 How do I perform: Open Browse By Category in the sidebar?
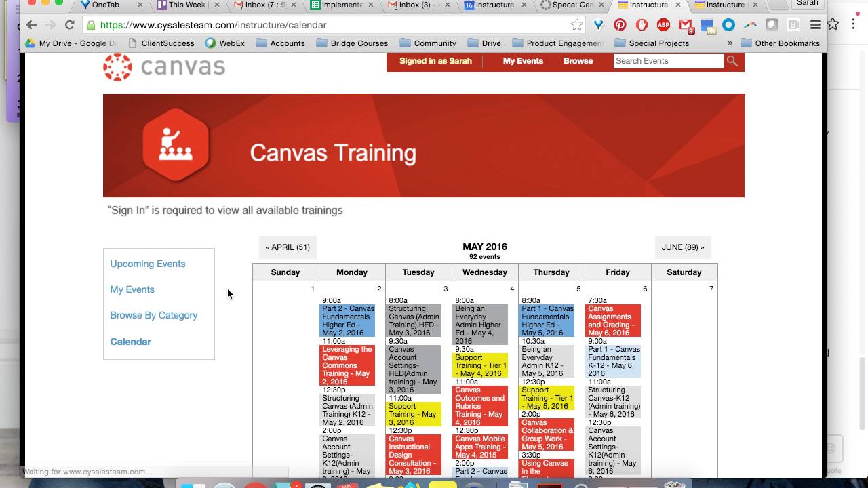point(154,315)
